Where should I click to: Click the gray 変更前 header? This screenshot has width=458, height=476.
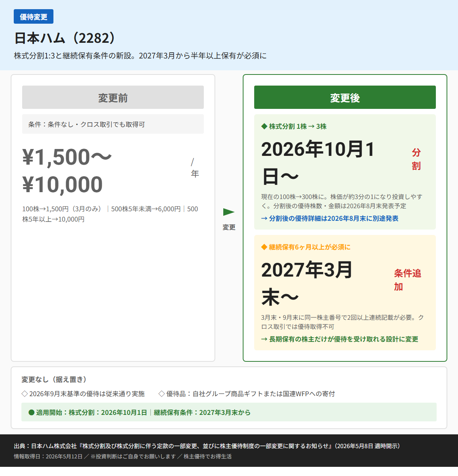pos(113,97)
